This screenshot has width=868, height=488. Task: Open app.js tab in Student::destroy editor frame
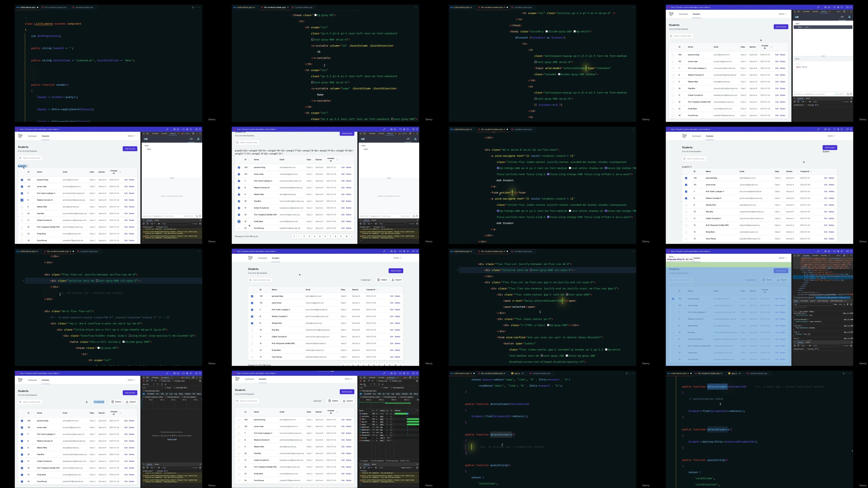[x=734, y=374]
